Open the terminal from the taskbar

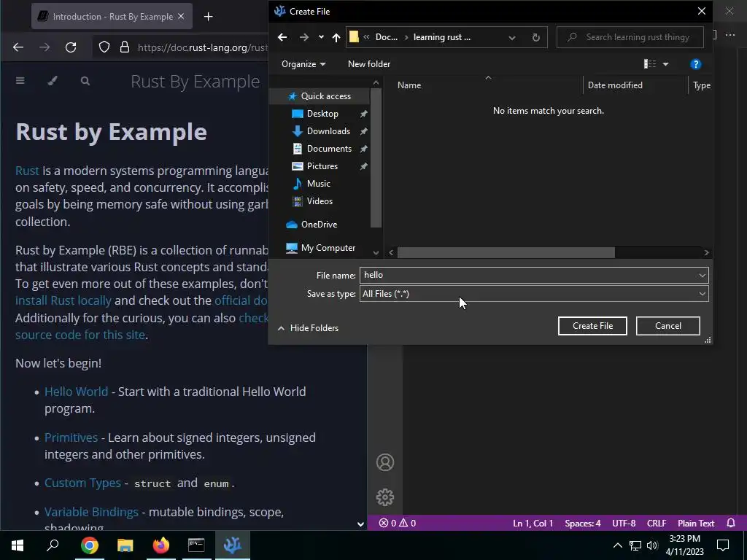point(196,545)
